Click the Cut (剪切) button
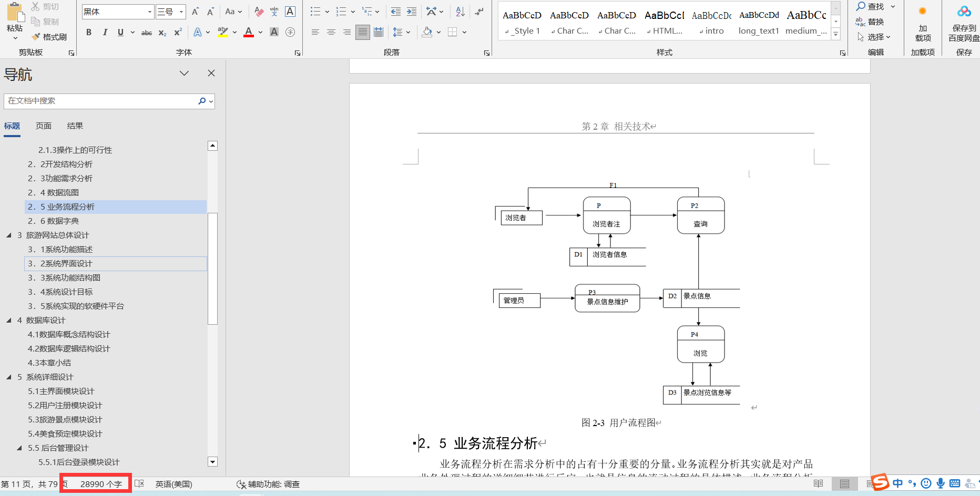Image resolution: width=980 pixels, height=496 pixels. coord(45,6)
